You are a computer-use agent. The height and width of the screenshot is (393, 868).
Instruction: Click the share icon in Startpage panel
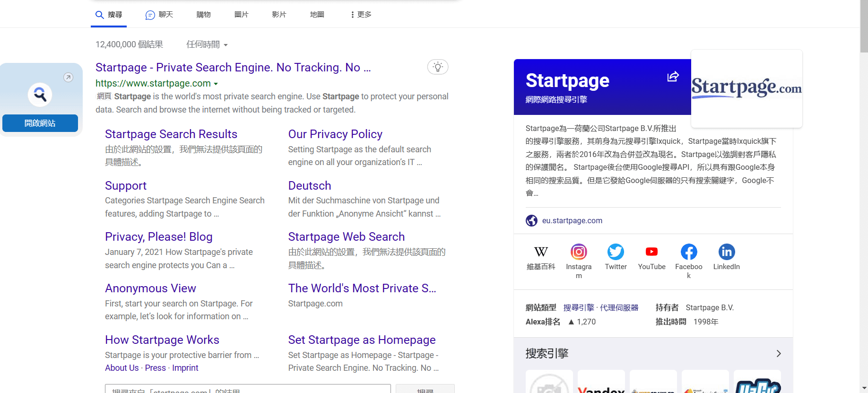point(673,77)
